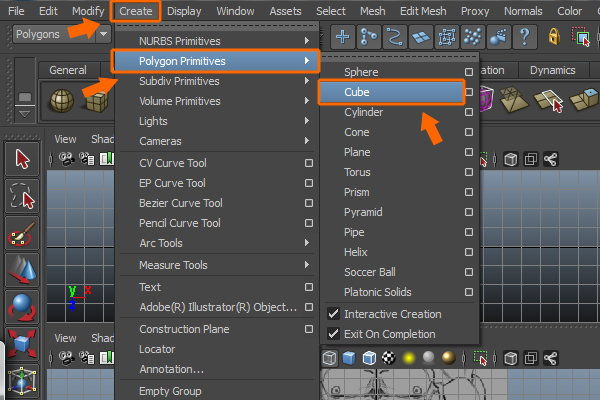This screenshot has height=400, width=600.
Task: Choose Cube from polygon primitives
Action: click(x=391, y=92)
